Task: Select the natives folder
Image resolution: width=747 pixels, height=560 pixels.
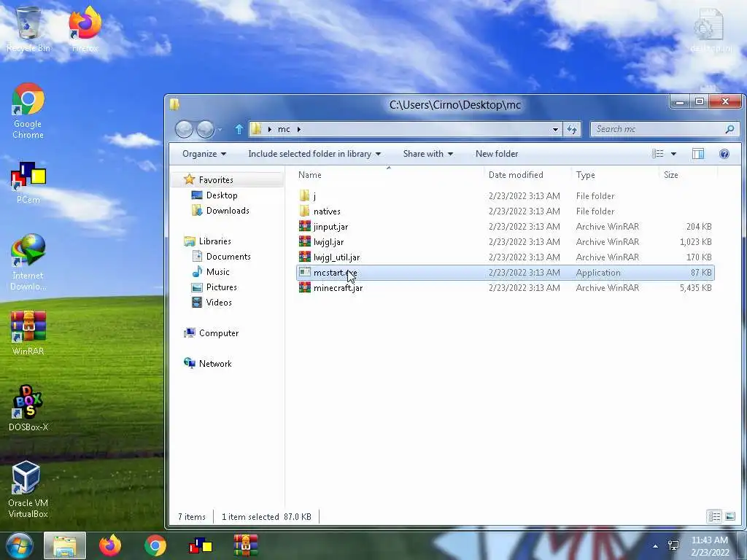Action: click(505, 211)
